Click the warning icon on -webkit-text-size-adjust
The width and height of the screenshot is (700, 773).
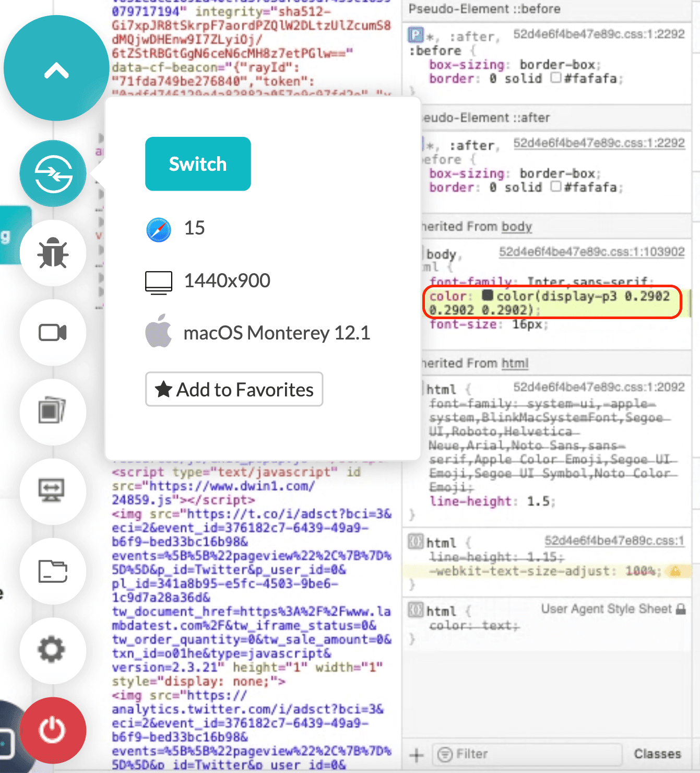click(675, 571)
